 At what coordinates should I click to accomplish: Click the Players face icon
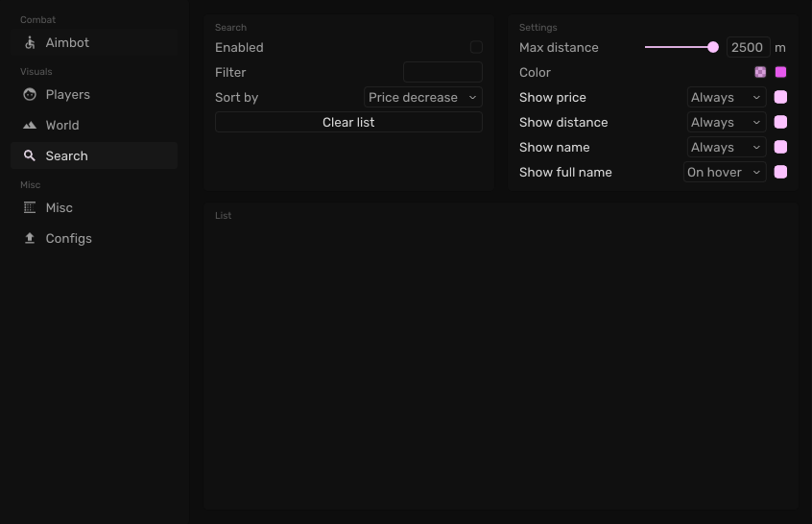point(30,94)
